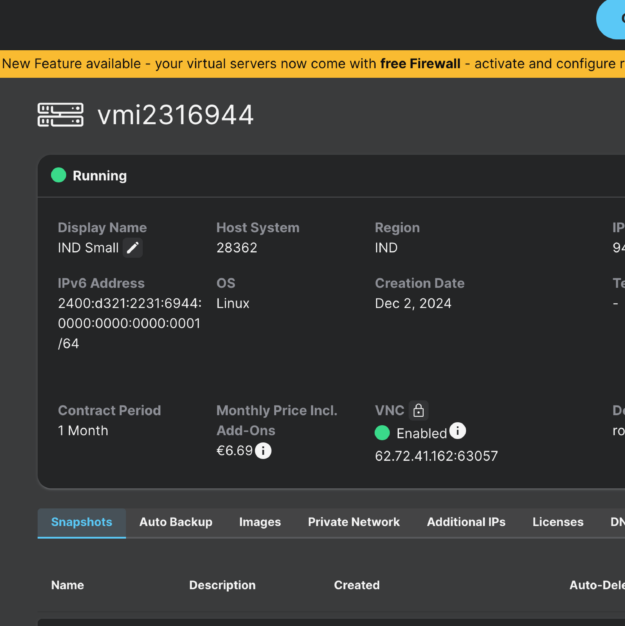Show info about VNC Enabled status
This screenshot has height=626, width=625.
(458, 431)
